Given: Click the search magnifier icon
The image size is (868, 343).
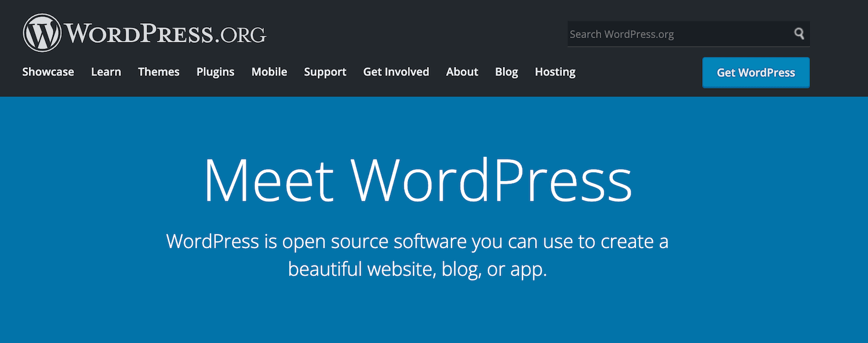Looking at the screenshot, I should coord(799,34).
